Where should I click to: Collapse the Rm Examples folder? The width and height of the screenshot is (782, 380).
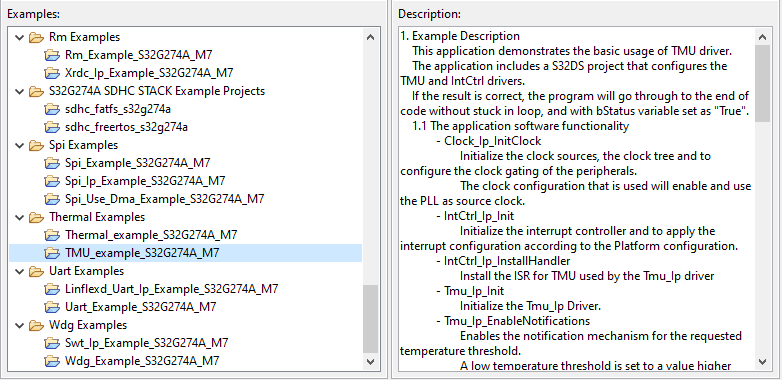pyautogui.click(x=20, y=37)
